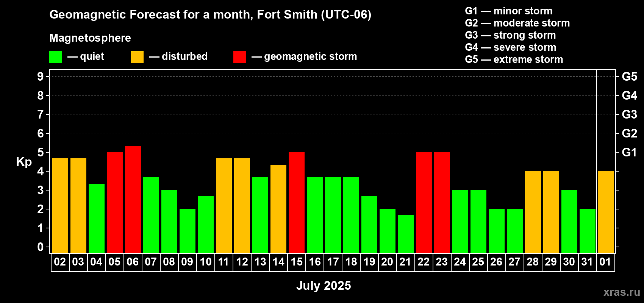The width and height of the screenshot is (644, 303).
Task: Click the '— disturbed' legend text
Action: click(178, 56)
